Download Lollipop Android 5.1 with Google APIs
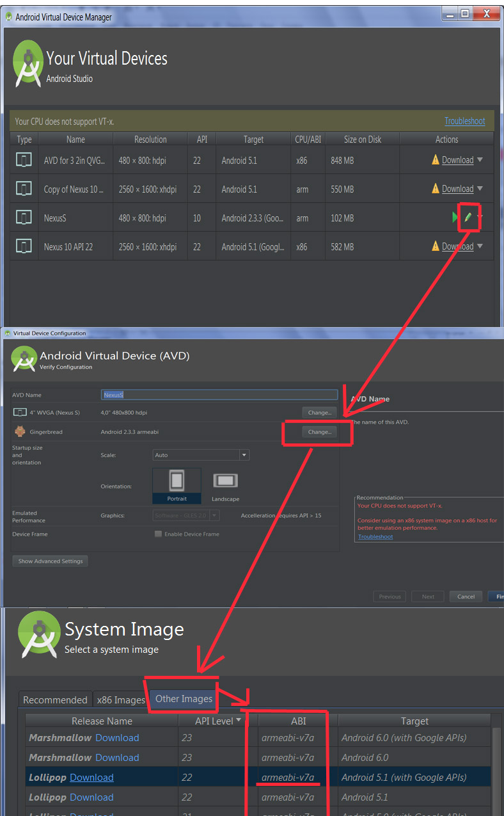Screen dimensions: 504x816 point(91,778)
